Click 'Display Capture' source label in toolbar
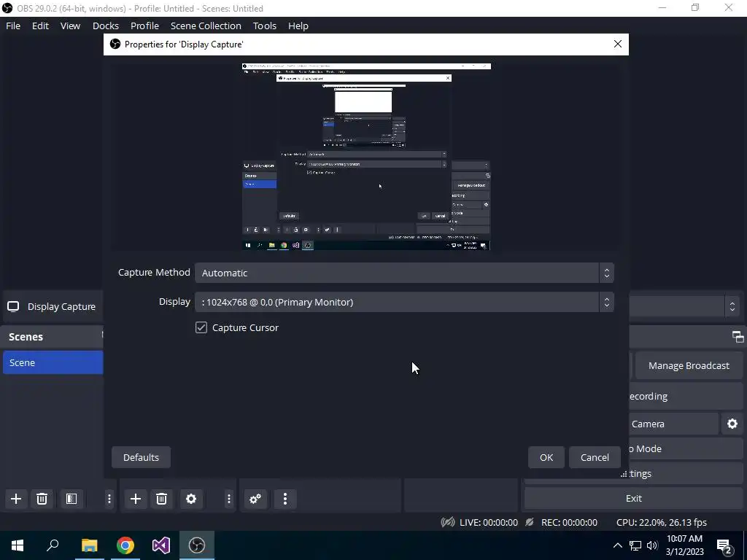The image size is (747, 560). click(x=61, y=307)
